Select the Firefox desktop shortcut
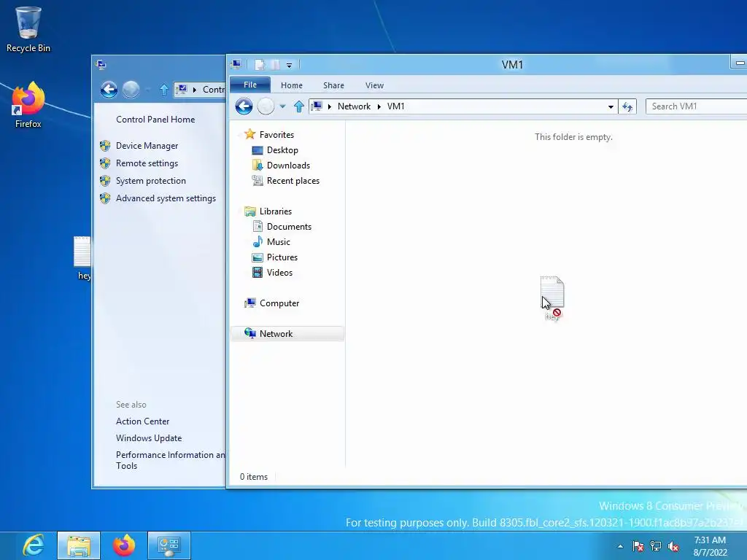 point(28,105)
